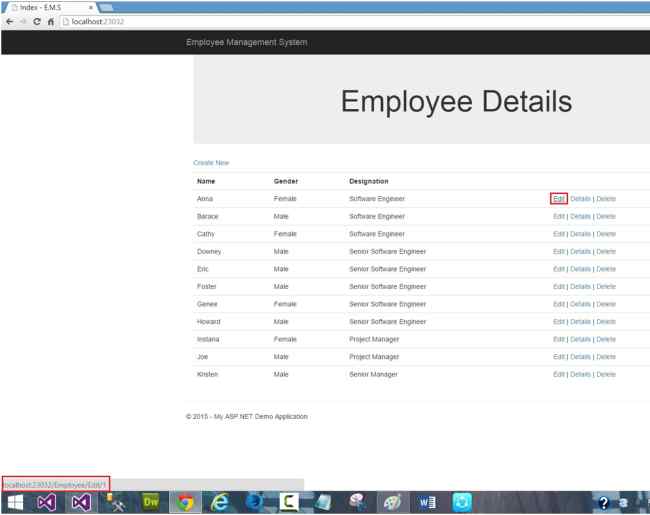
Task: Click the Gender column header
Action: click(x=286, y=181)
